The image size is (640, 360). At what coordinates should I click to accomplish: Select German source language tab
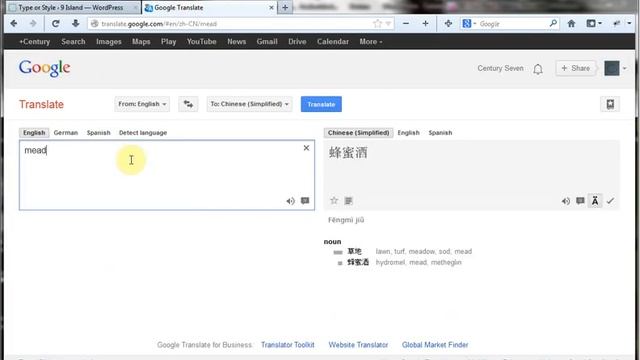66,133
